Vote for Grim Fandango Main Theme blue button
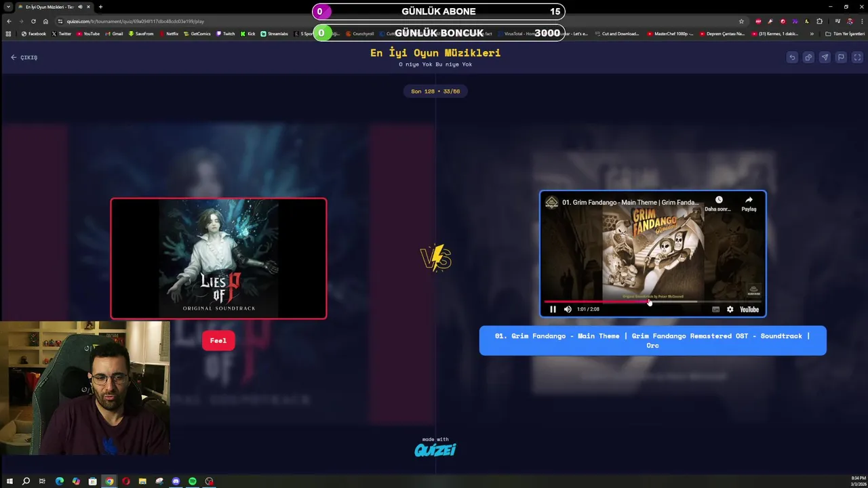 pos(652,340)
